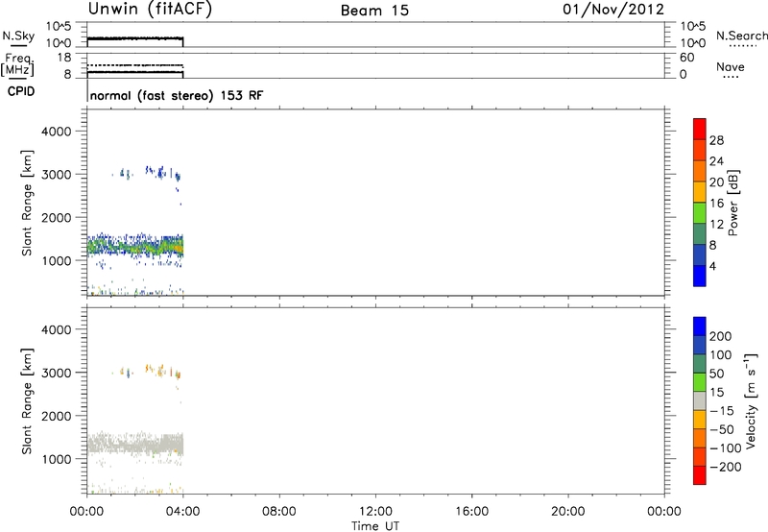Click the "200" velocity colorbar value
Viewport: 768px width, 532px height.
[x=721, y=336]
